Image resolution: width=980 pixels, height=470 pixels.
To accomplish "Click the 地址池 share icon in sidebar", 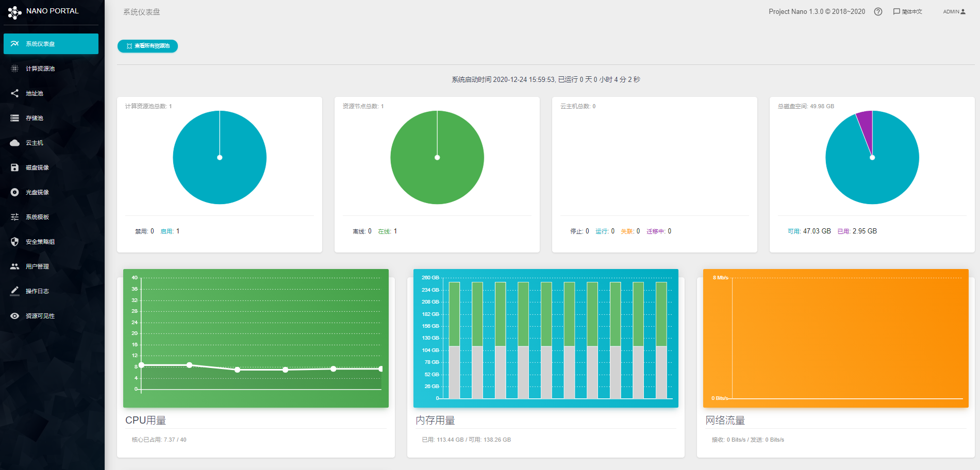I will tap(14, 93).
